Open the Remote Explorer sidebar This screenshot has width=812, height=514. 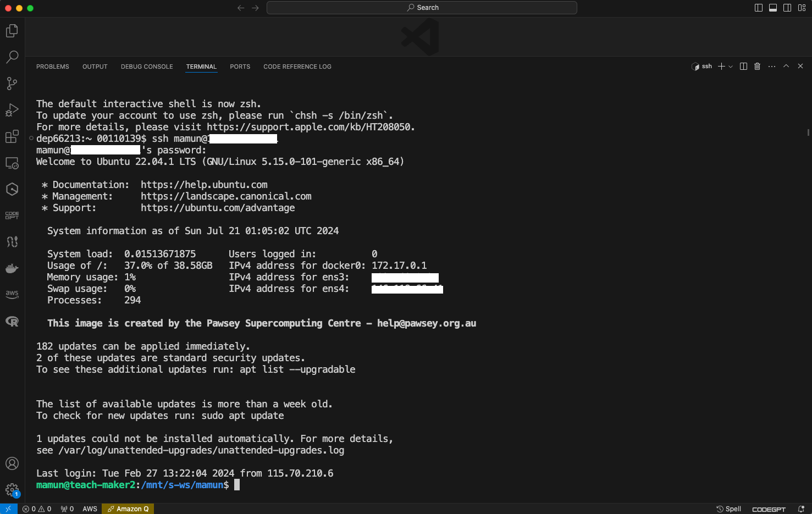(12, 163)
